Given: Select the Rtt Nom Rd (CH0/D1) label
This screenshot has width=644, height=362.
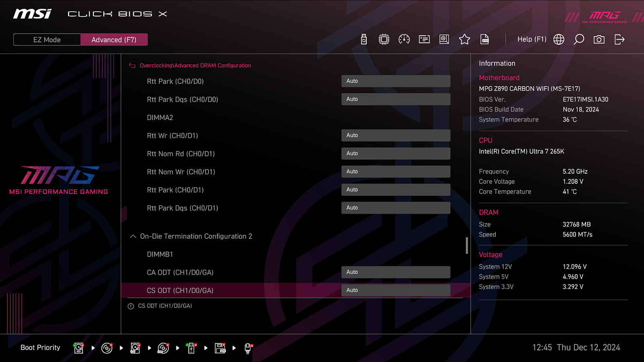Looking at the screenshot, I should [181, 154].
